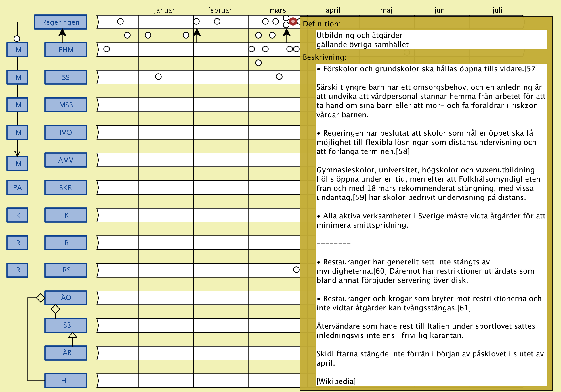Image resolution: width=561 pixels, height=392 pixels.
Task: Click leftmost FHM row event circle
Action: pos(106,49)
